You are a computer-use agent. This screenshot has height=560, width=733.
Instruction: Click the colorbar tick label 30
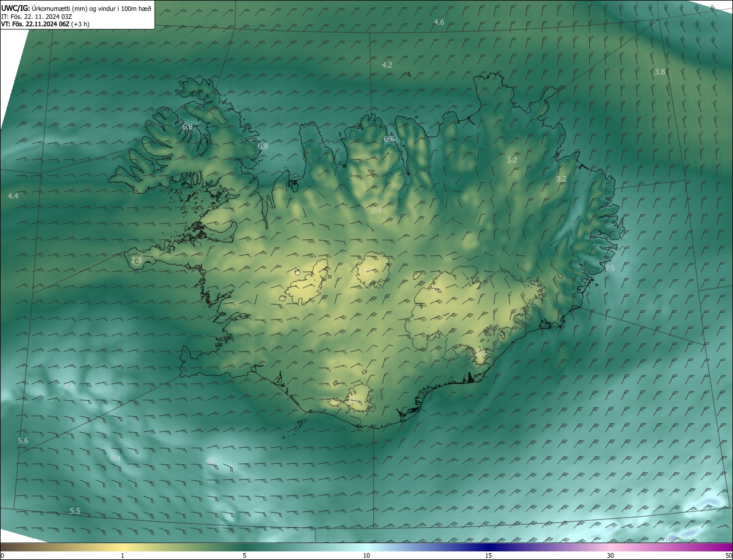(x=610, y=555)
